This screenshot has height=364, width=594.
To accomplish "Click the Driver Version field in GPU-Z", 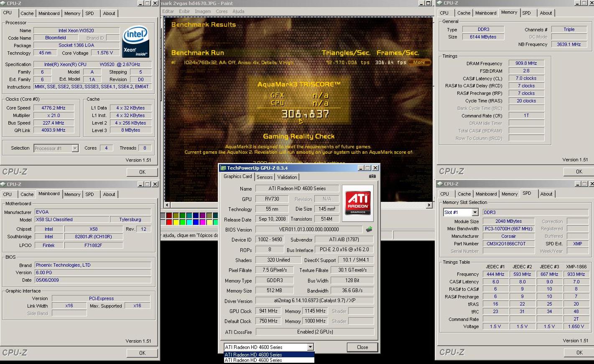I will point(315,300).
